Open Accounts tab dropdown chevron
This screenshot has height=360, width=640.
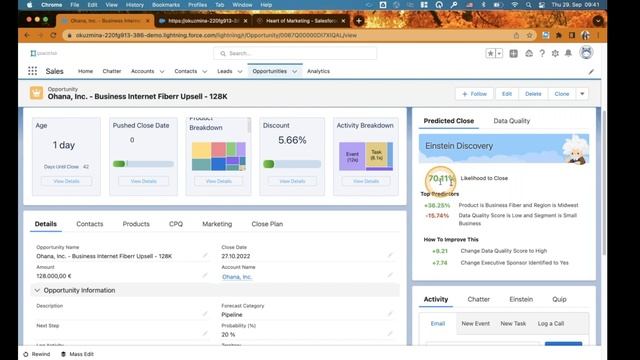click(x=162, y=71)
